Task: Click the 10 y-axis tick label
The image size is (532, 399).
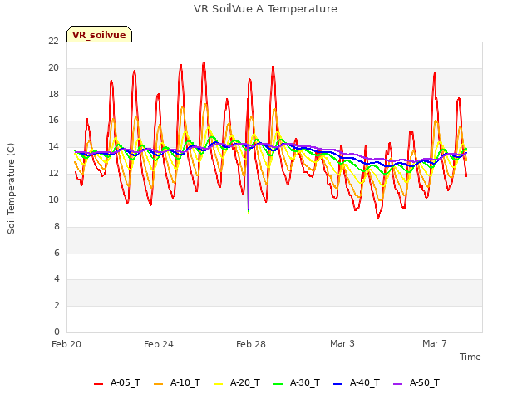Action: pyautogui.click(x=53, y=199)
